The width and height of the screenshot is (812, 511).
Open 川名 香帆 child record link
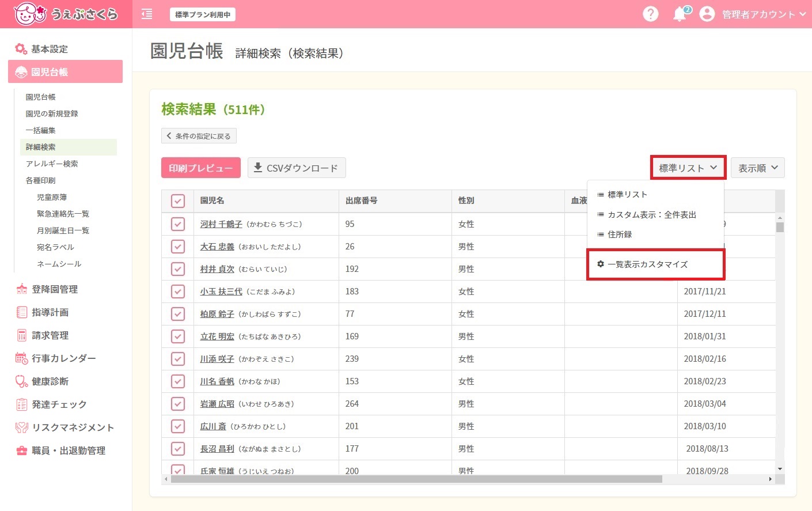pos(217,381)
